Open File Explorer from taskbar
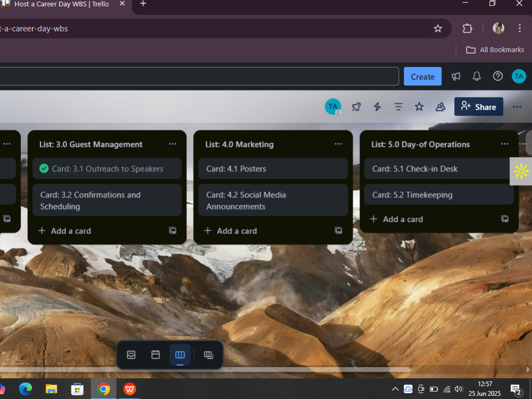The height and width of the screenshot is (399, 532). [x=51, y=389]
